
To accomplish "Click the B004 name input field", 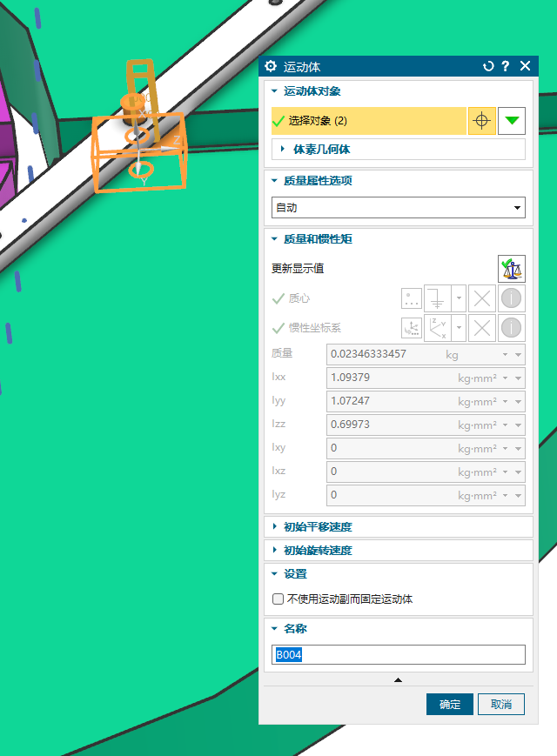I will (x=399, y=655).
